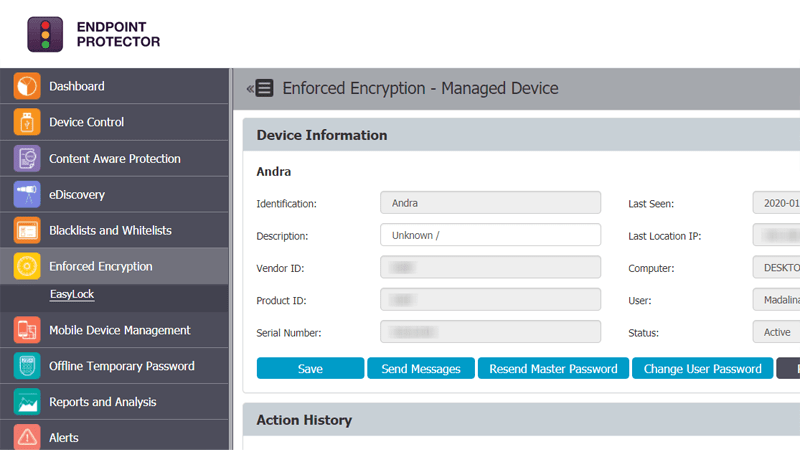Image resolution: width=800 pixels, height=450 pixels.
Task: Click the User: label
Action: 640,301
